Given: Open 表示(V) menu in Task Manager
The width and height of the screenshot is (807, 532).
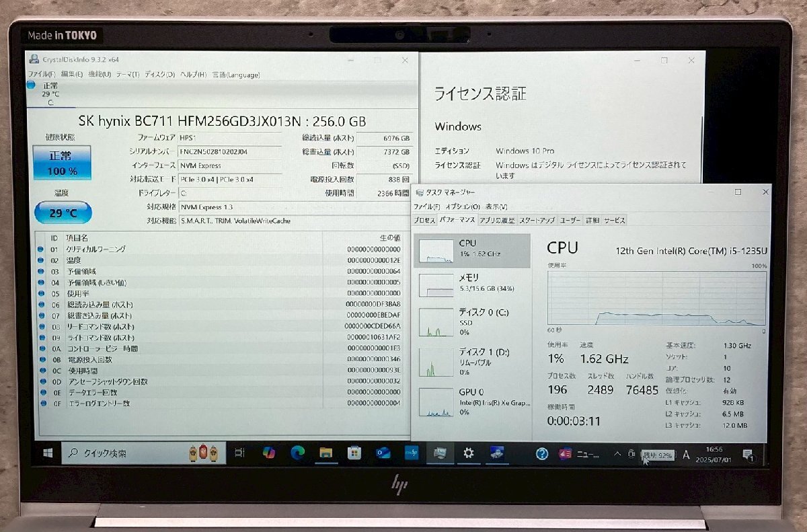Looking at the screenshot, I should pyautogui.click(x=496, y=207).
